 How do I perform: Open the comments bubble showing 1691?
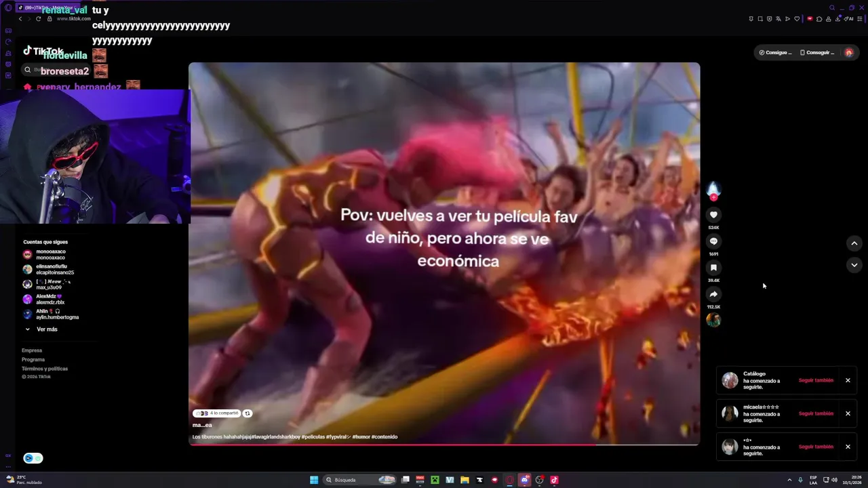713,241
